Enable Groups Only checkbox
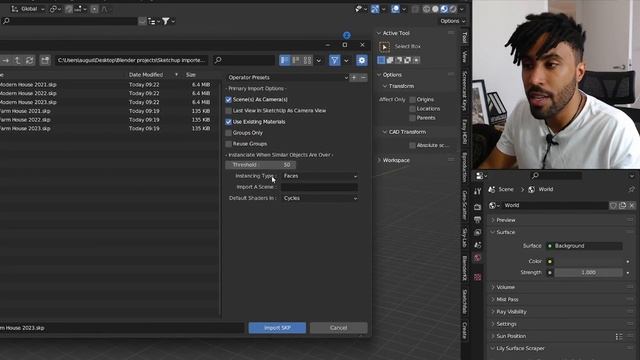Screen dimensions: 640x360 (229, 133)
